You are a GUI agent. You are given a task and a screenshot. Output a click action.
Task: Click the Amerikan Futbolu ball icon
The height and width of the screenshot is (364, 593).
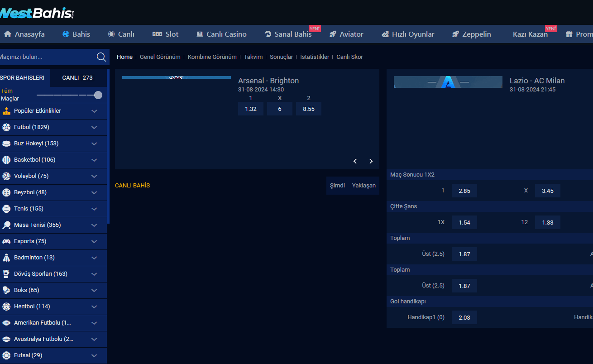(6, 323)
